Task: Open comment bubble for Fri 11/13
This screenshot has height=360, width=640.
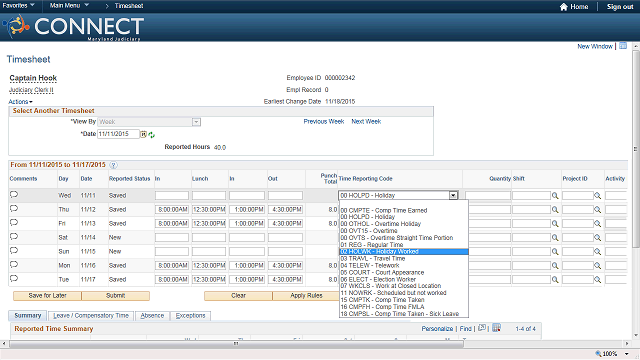Action: (14, 222)
